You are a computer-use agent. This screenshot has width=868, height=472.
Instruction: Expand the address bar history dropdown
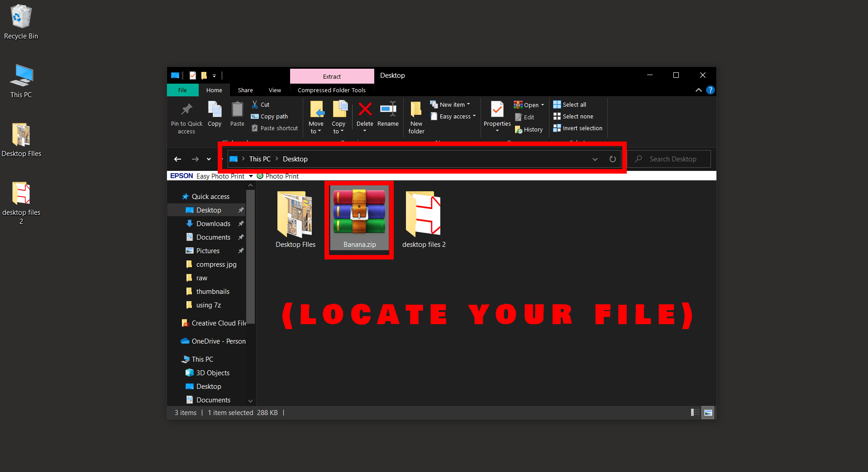point(595,159)
